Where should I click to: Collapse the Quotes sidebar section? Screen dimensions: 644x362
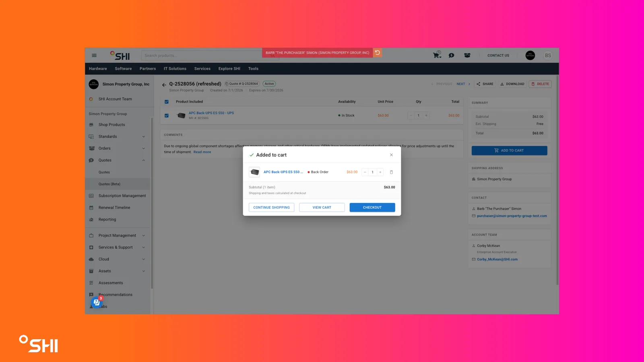144,160
